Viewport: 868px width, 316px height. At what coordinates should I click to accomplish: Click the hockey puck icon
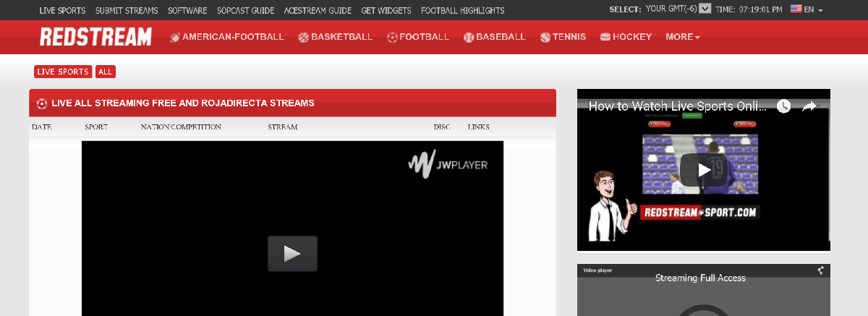605,37
